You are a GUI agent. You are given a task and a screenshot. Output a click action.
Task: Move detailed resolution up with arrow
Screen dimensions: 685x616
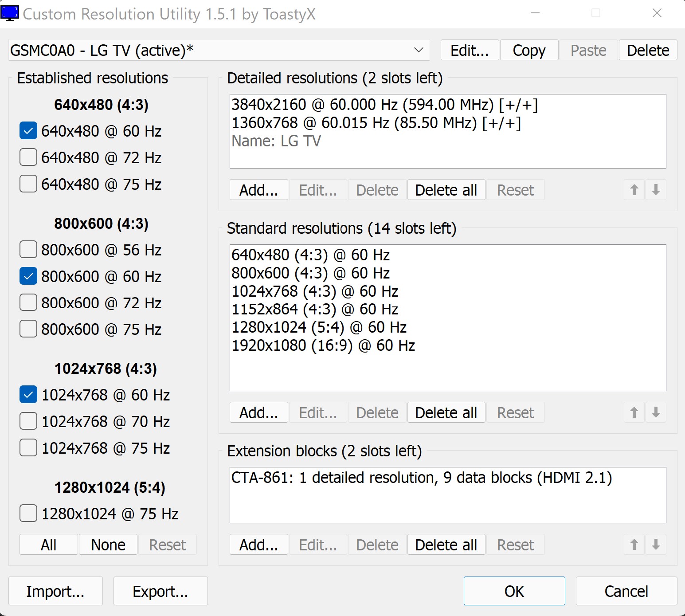[x=634, y=190]
